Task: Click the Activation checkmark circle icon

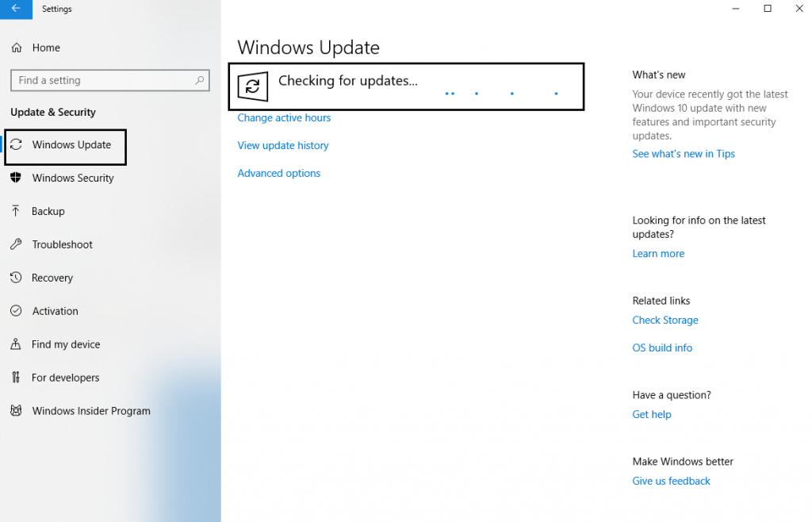Action: click(16, 311)
